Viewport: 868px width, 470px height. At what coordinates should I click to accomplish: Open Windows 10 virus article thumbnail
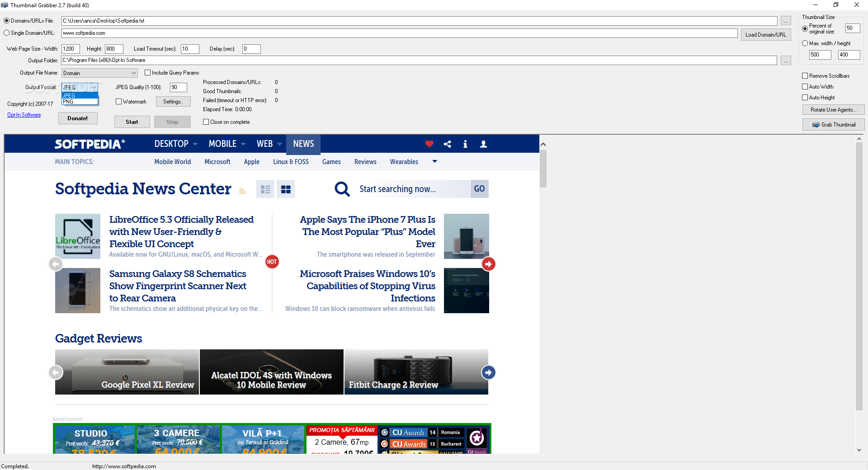(x=467, y=291)
